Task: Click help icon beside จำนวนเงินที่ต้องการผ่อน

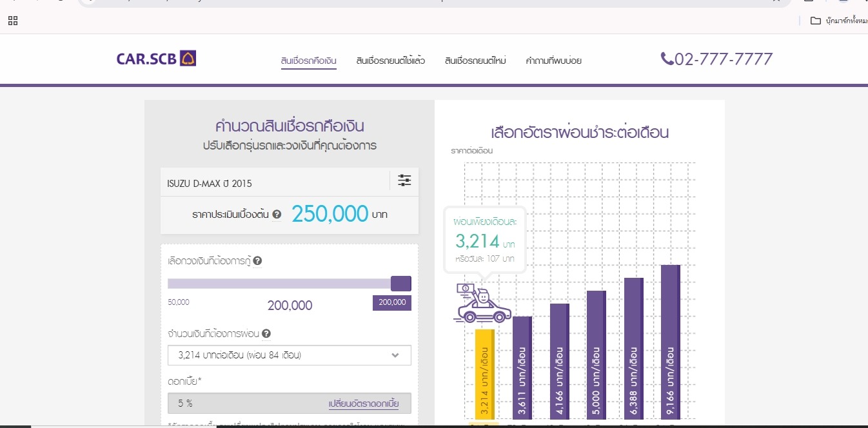Action: 266,334
